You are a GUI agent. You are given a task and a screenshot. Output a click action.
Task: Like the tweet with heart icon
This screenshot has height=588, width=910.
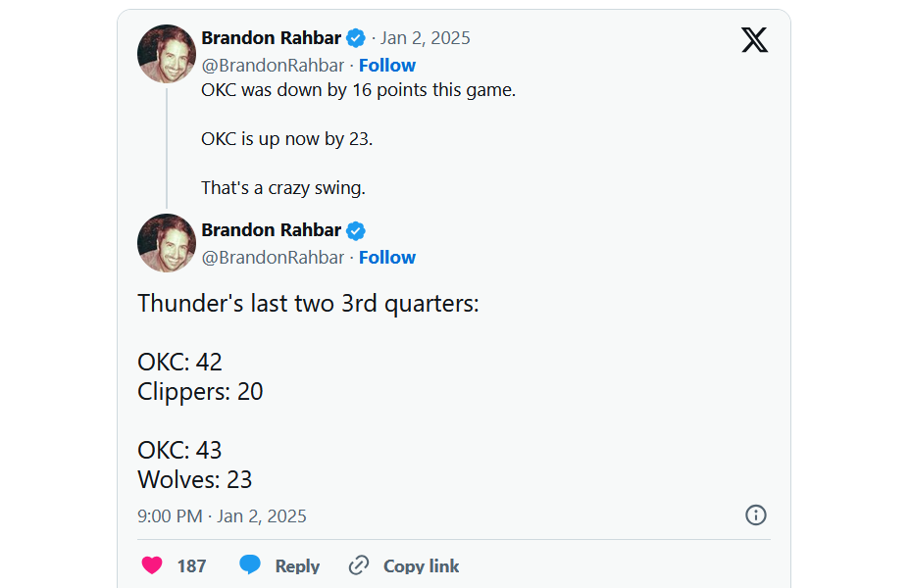[x=151, y=565]
